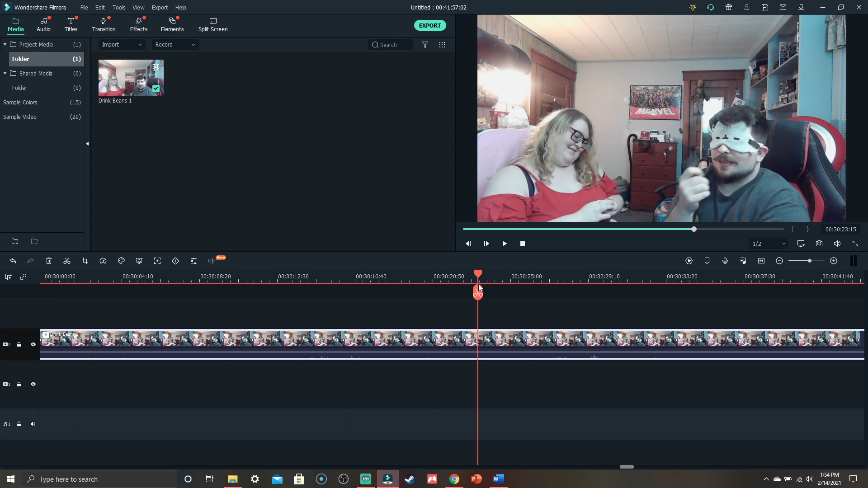
Task: Open the View menu
Action: 138,7
